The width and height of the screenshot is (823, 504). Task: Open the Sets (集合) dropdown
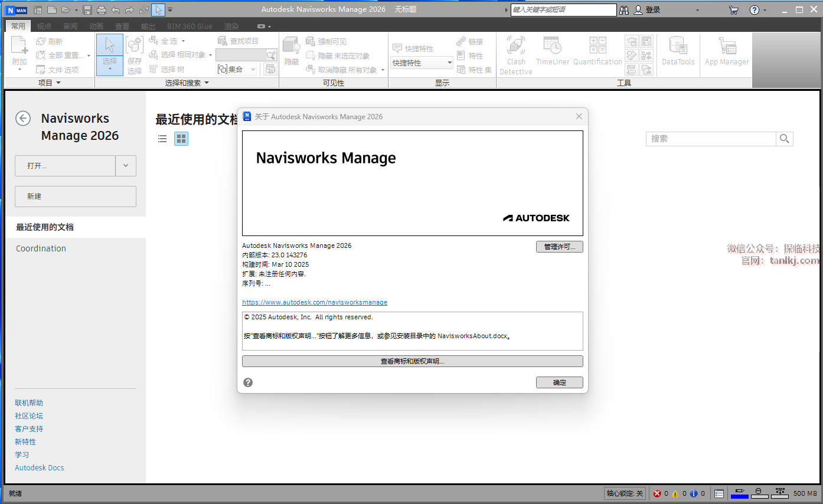[x=237, y=69]
